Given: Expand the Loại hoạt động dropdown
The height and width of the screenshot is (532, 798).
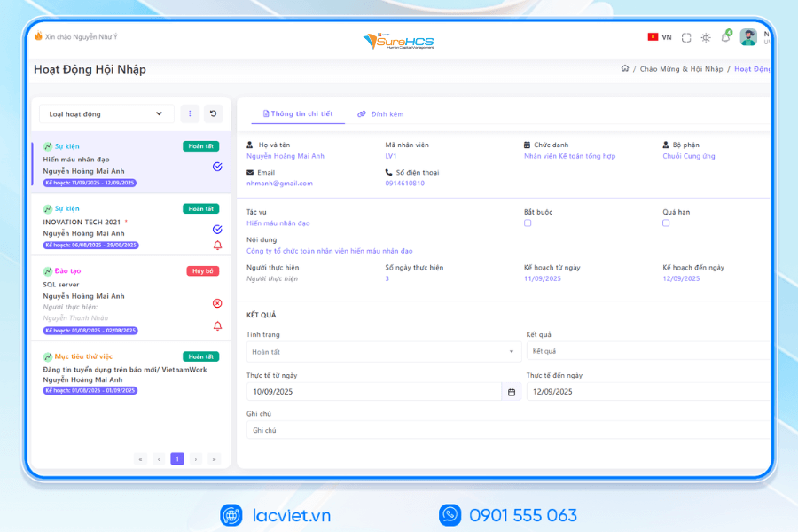Looking at the screenshot, I should 106,113.
